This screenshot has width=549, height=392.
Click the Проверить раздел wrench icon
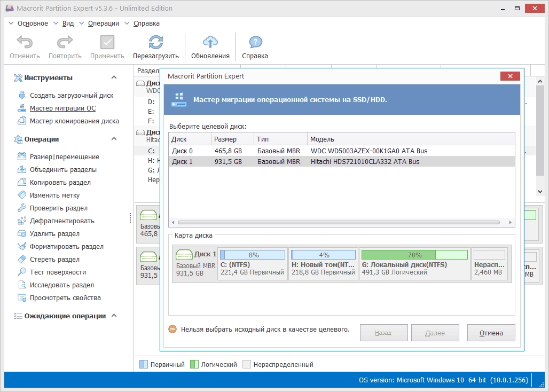22,208
